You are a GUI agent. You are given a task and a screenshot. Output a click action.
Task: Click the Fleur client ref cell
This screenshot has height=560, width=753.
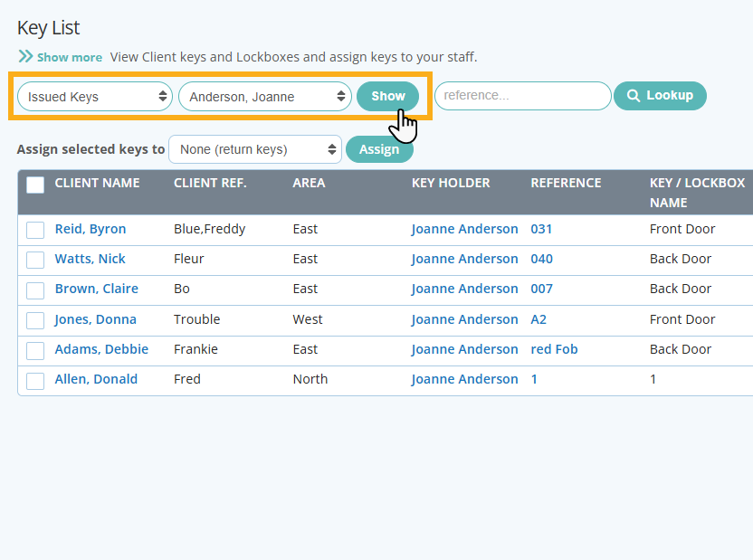tap(189, 259)
